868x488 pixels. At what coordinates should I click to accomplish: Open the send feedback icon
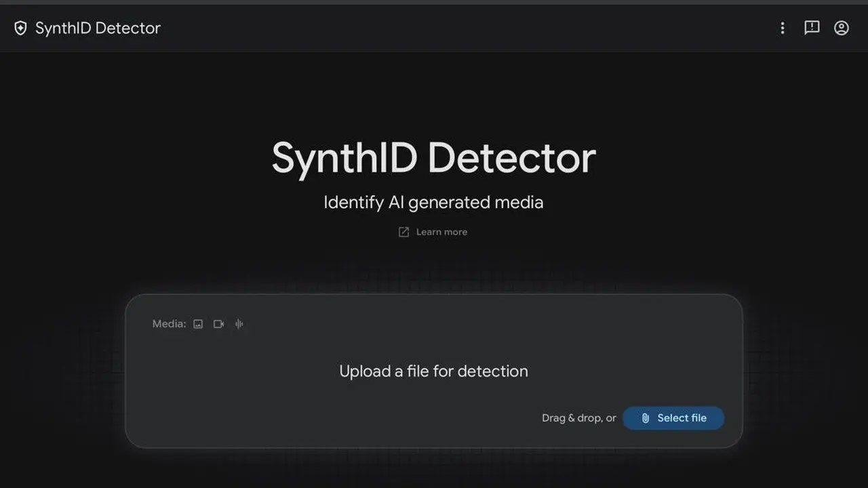coord(812,28)
